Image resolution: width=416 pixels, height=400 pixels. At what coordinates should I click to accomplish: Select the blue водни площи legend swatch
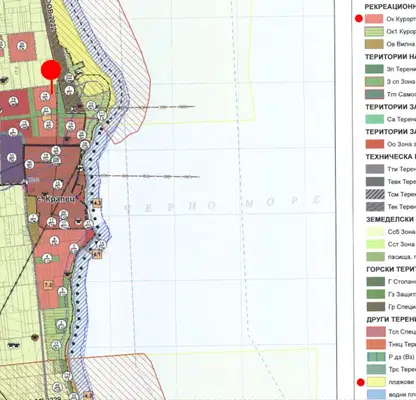point(376,394)
